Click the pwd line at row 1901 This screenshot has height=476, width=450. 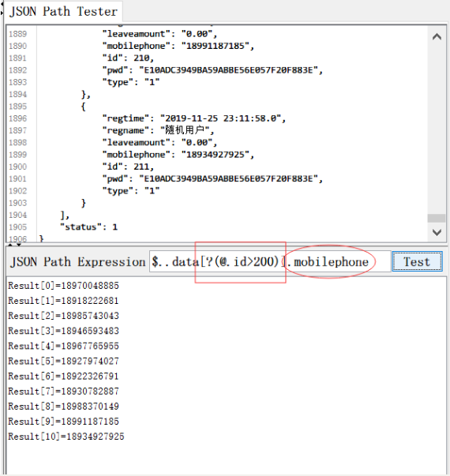212,179
